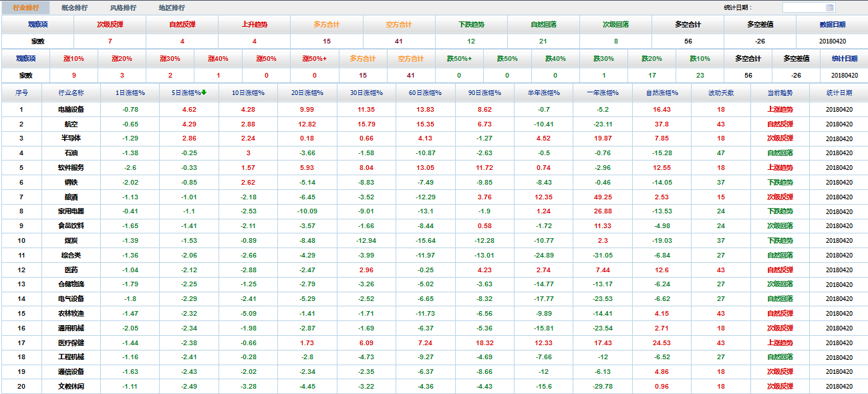This screenshot has width=868, height=394.
Task: Sort table by 10日涨幅% column
Action: (248, 92)
